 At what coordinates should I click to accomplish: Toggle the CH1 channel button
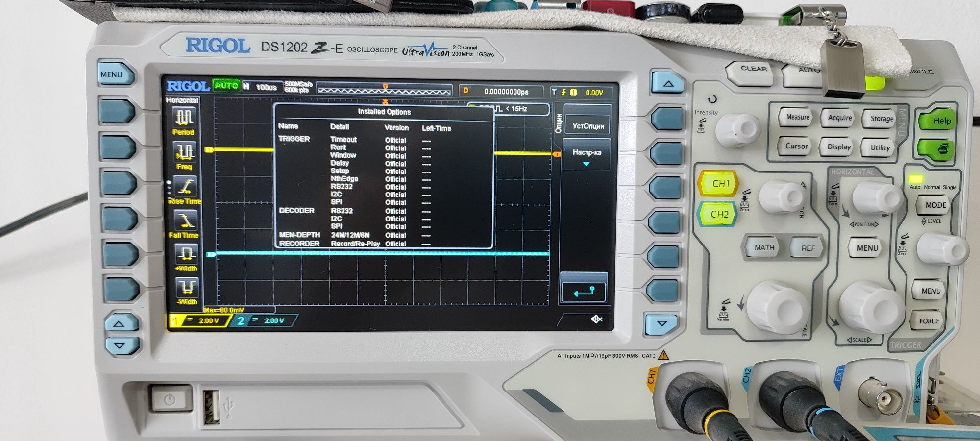tap(719, 184)
